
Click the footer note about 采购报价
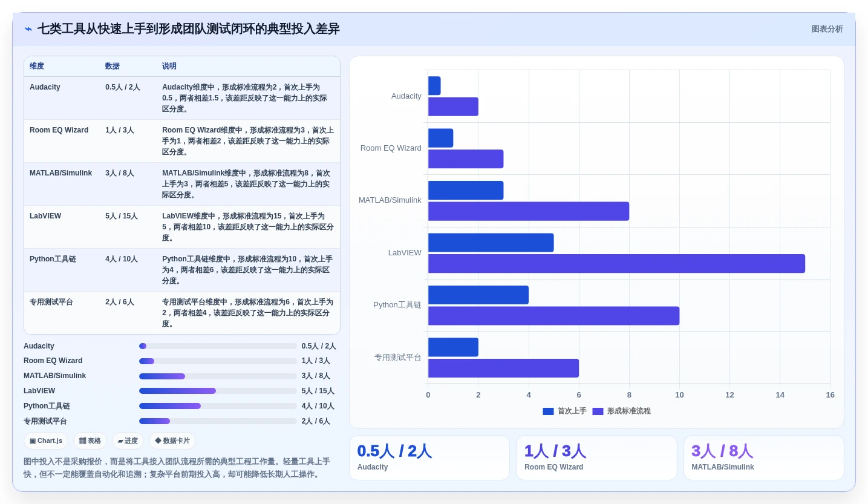point(177,468)
